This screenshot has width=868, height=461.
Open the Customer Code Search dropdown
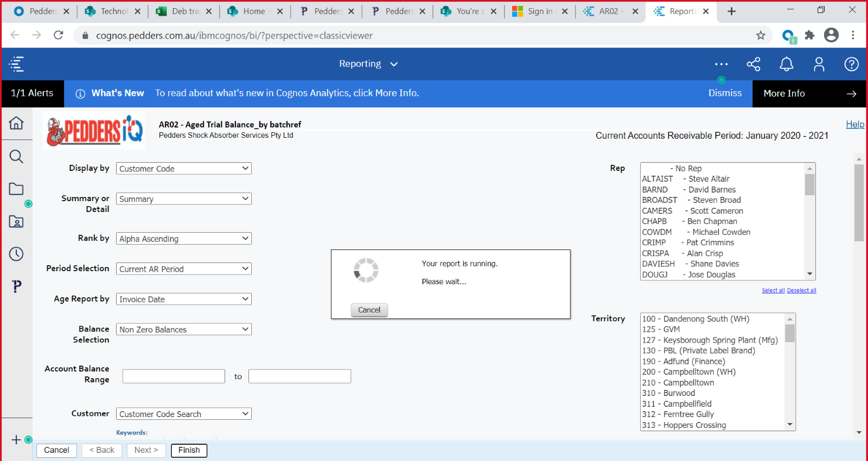tap(184, 414)
